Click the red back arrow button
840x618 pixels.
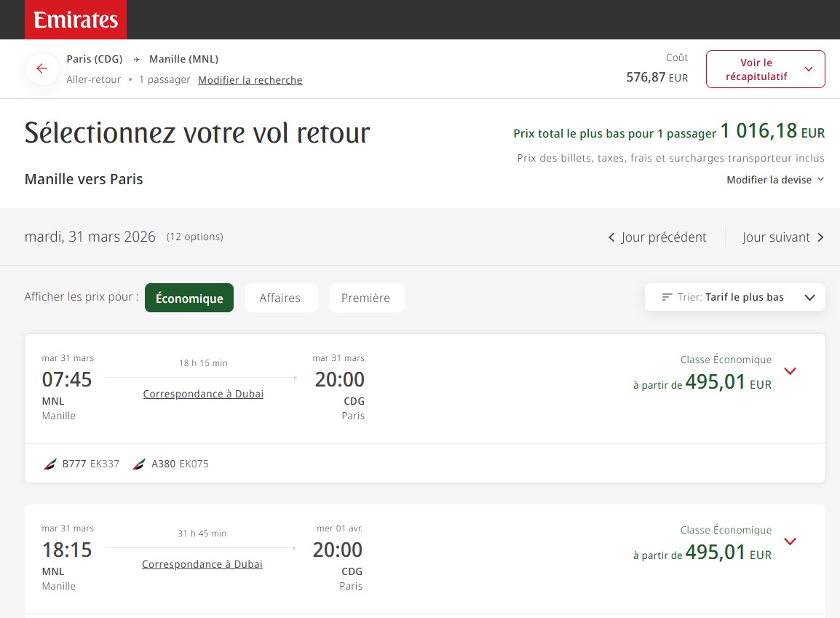pos(41,69)
